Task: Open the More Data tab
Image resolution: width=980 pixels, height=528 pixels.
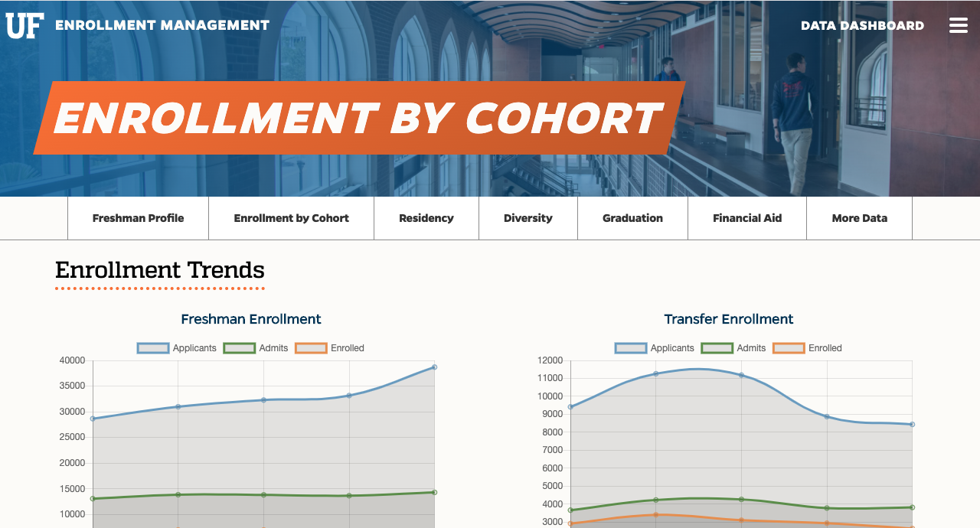Action: (x=859, y=218)
